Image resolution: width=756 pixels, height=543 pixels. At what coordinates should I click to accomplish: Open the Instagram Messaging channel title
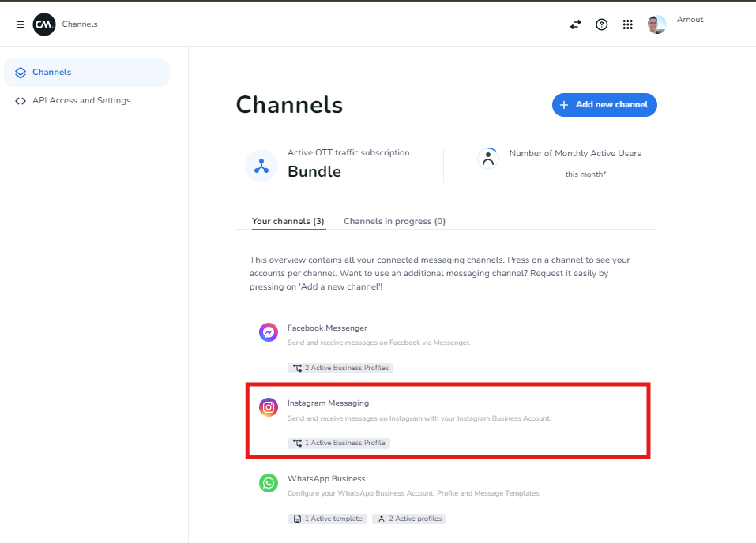click(328, 403)
